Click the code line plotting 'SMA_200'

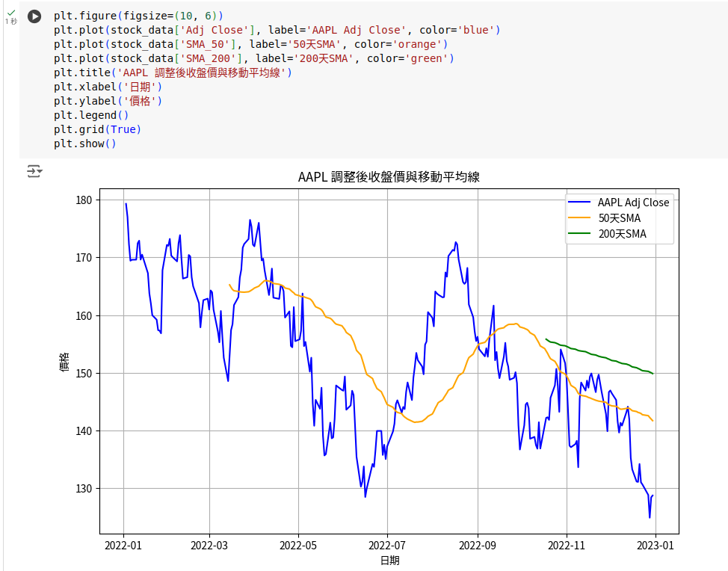pyautogui.click(x=254, y=58)
